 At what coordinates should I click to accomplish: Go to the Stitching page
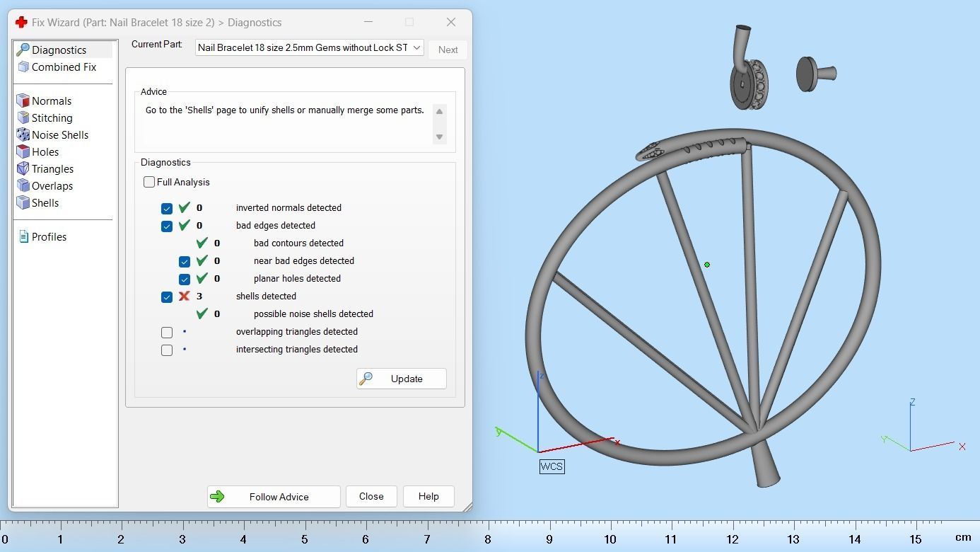tap(52, 117)
